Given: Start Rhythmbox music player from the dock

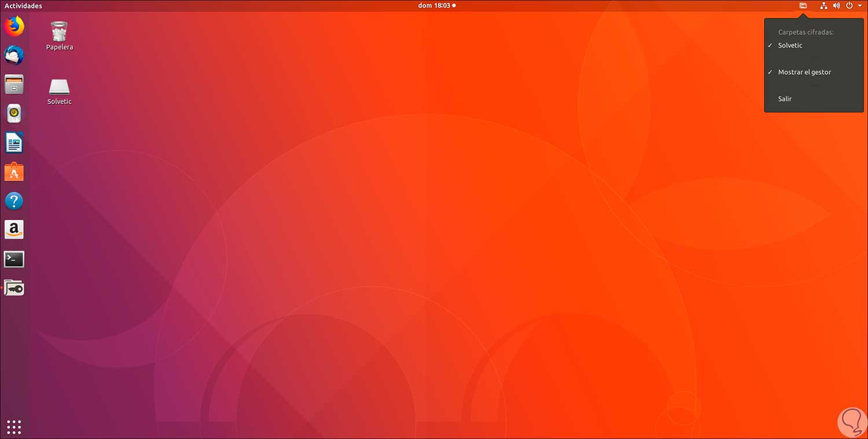Looking at the screenshot, I should click(x=14, y=114).
